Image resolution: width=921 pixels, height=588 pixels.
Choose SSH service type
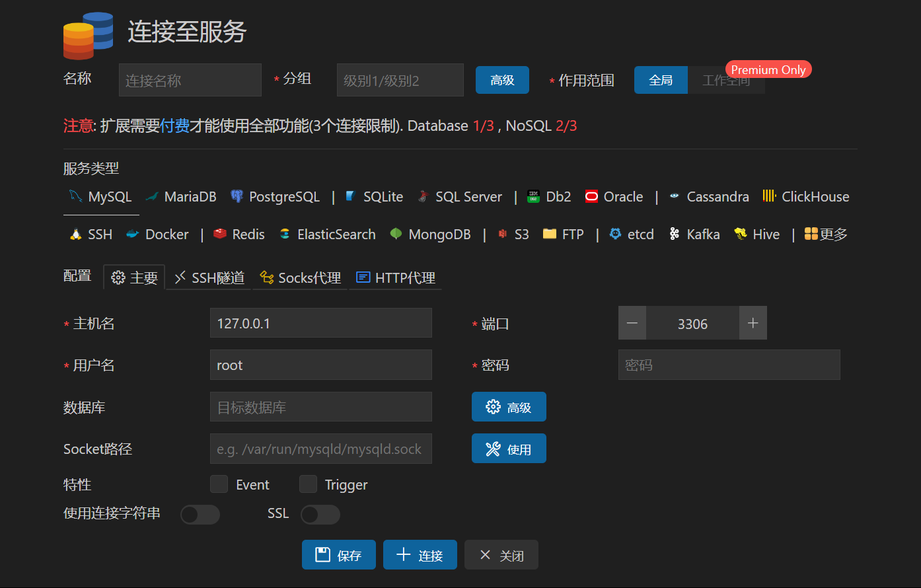(x=91, y=235)
